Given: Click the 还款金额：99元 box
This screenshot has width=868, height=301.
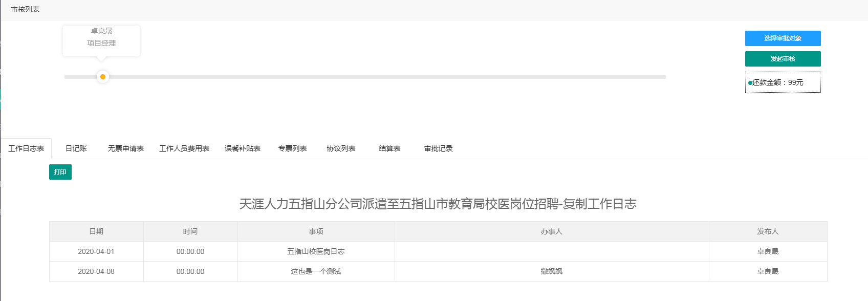Looking at the screenshot, I should point(783,82).
